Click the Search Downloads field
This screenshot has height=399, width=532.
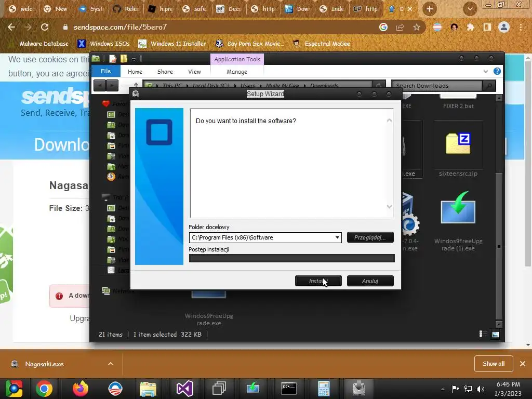click(x=437, y=86)
